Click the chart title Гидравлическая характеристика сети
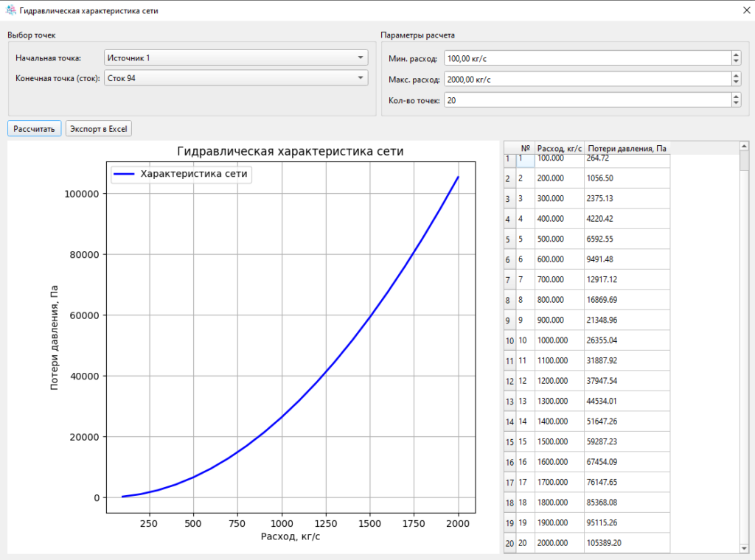The image size is (755, 560). [x=290, y=151]
